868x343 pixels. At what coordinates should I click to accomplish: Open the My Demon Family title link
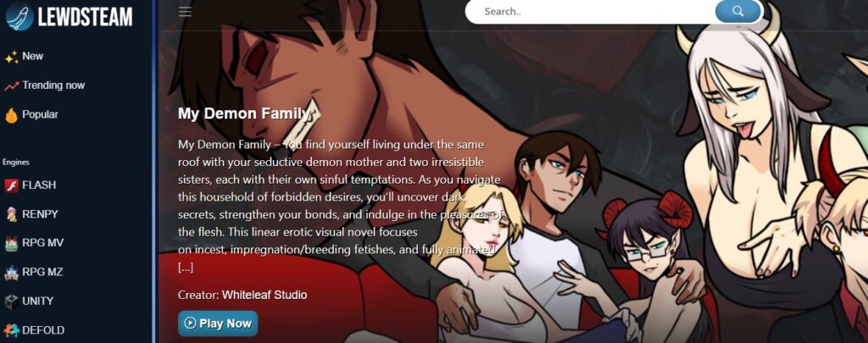[243, 113]
